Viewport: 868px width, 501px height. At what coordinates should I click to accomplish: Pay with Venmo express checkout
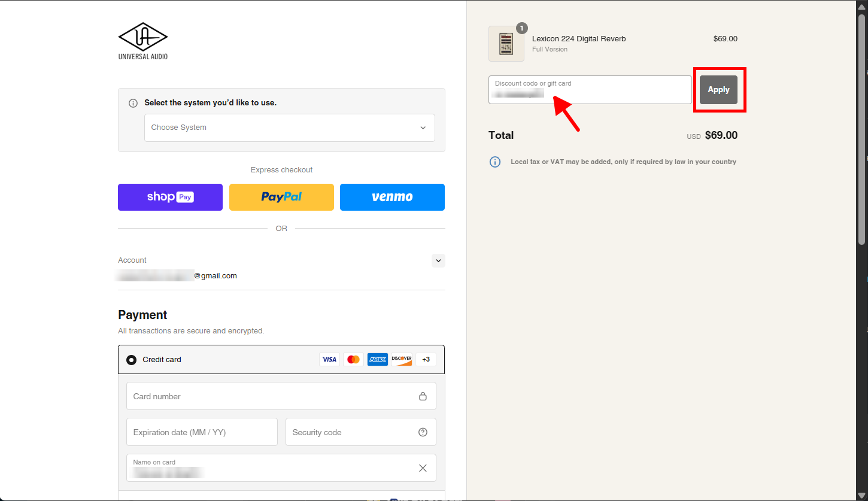392,197
